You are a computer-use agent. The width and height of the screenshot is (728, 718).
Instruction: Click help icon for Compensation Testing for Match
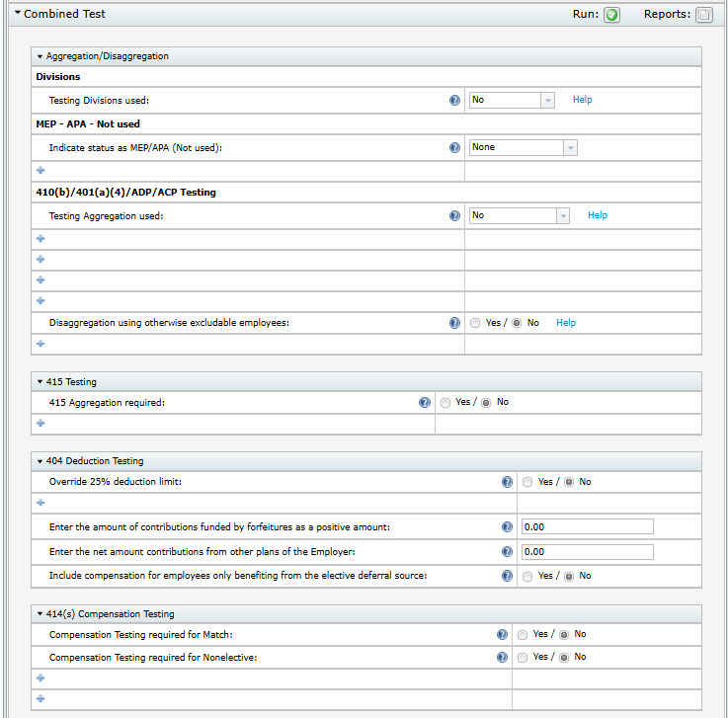tap(503, 635)
